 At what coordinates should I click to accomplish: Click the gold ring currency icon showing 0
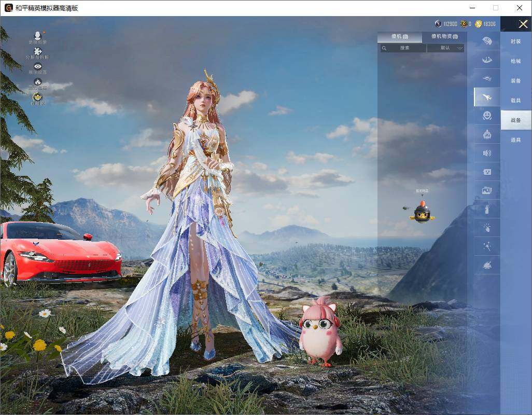point(464,24)
